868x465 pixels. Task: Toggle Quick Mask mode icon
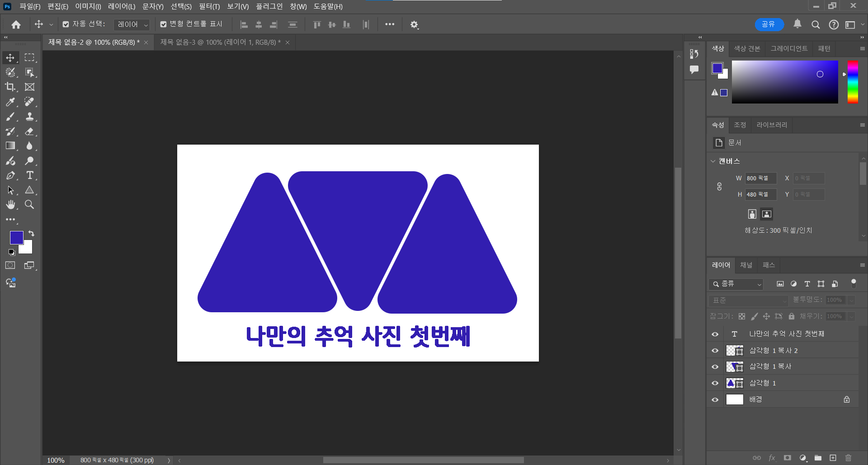(10, 265)
